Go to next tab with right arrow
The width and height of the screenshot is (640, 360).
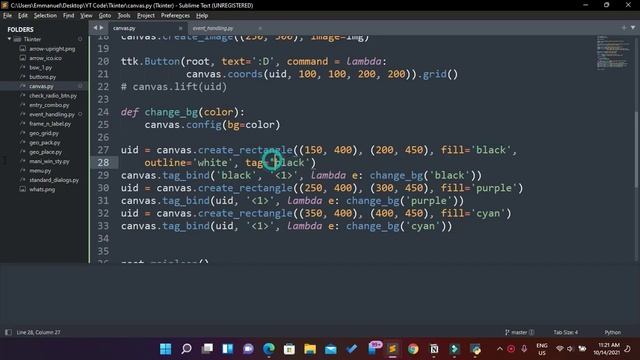[102, 28]
